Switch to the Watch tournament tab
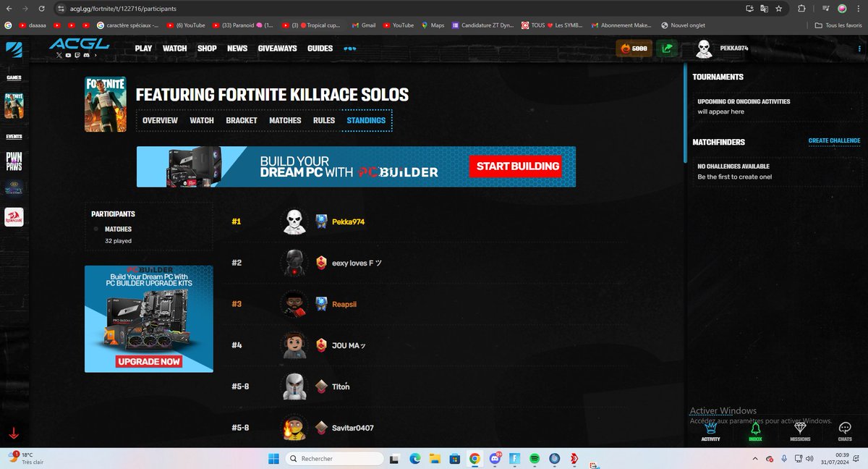 click(202, 120)
